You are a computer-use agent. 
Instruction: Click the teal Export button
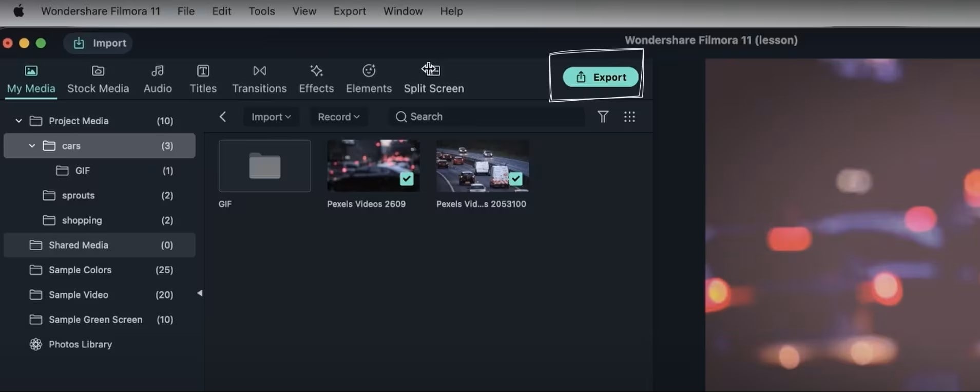601,77
